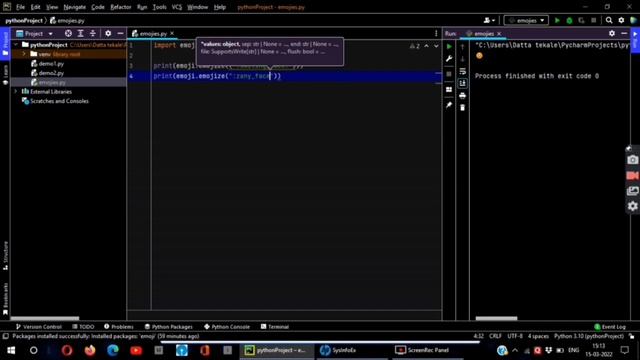Hide the Project panel with minus icon
Image resolution: width=640 pixels, height=360 pixels.
point(120,33)
